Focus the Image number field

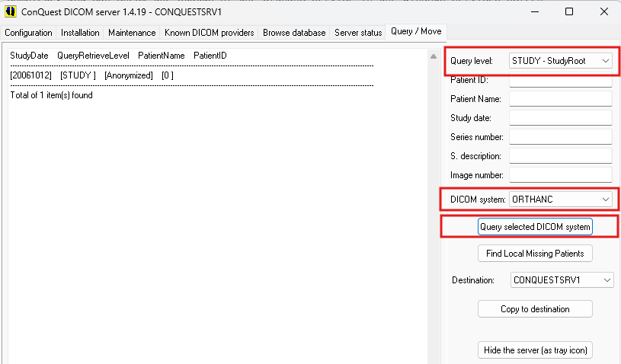click(560, 175)
